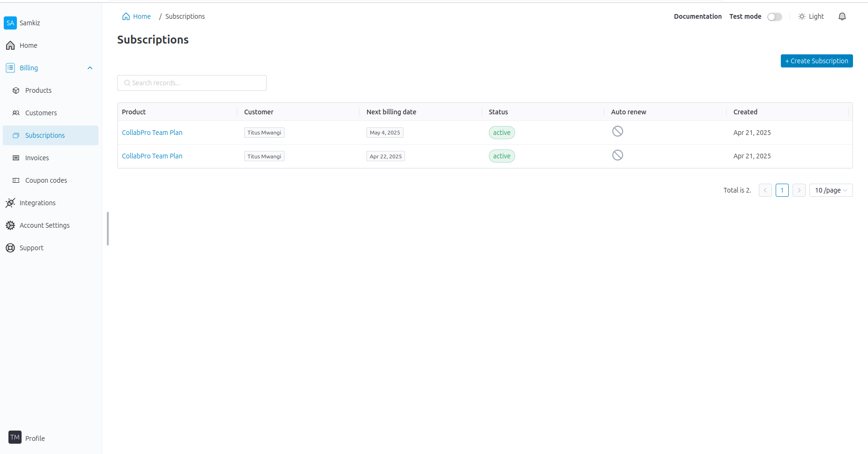
Task: Open the Samkiz account switcher
Action: pos(22,23)
